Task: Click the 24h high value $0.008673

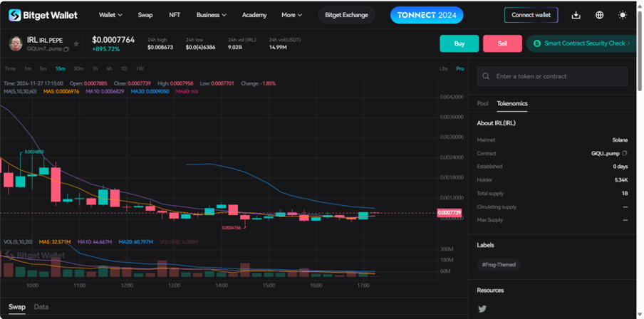Action: click(160, 48)
